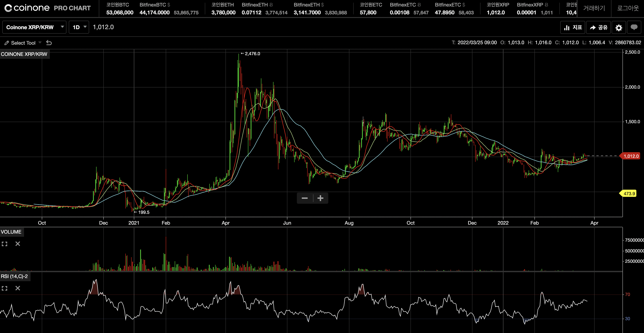The height and width of the screenshot is (333, 644).
Task: Click the Coinone logo
Action: [x=27, y=8]
